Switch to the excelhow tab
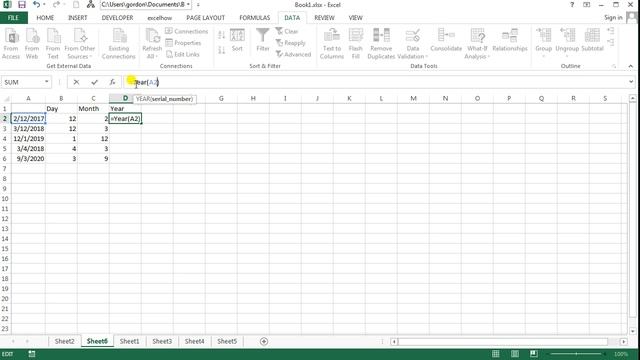 (x=160, y=18)
